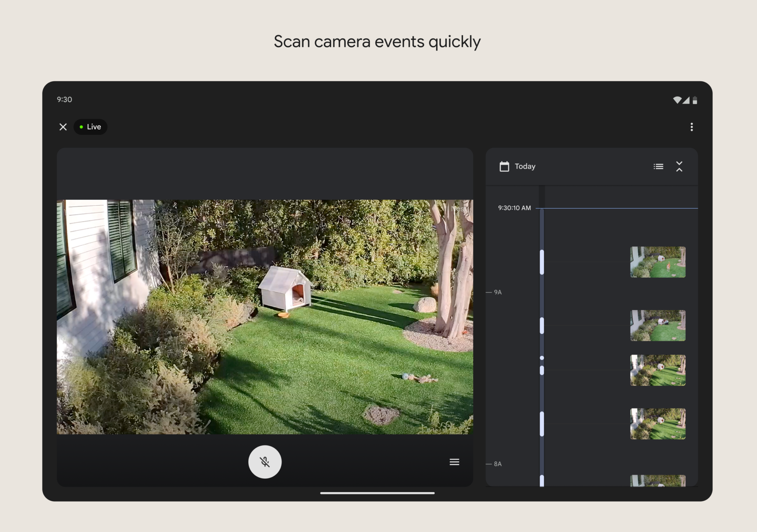
Task: Open third event thumbnail in timeline
Action: [x=658, y=370]
